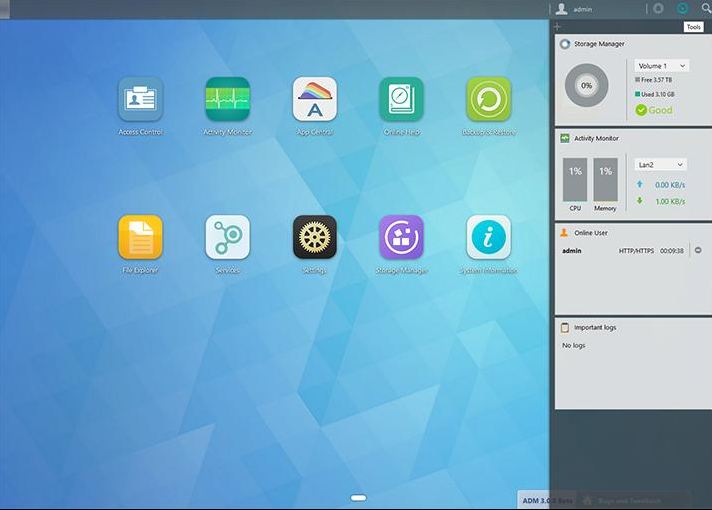Image resolution: width=712 pixels, height=510 pixels.
Task: Click the search magnifier icon
Action: (x=707, y=8)
